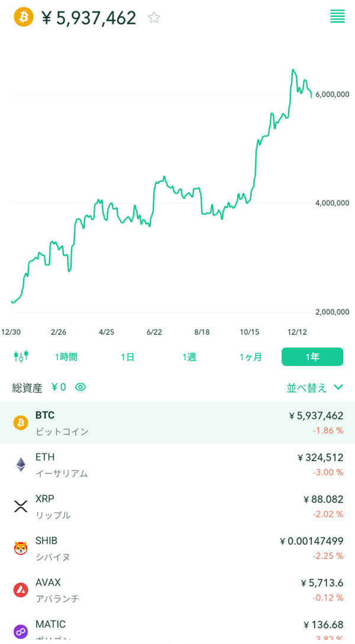Switch chart to 1週 range
Screen dimensions: 355x644
[x=189, y=357]
